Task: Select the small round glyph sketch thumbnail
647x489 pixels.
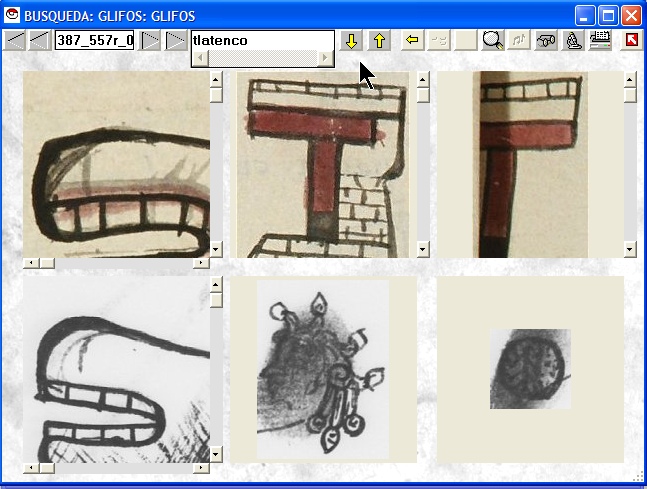Action: pyautogui.click(x=530, y=369)
